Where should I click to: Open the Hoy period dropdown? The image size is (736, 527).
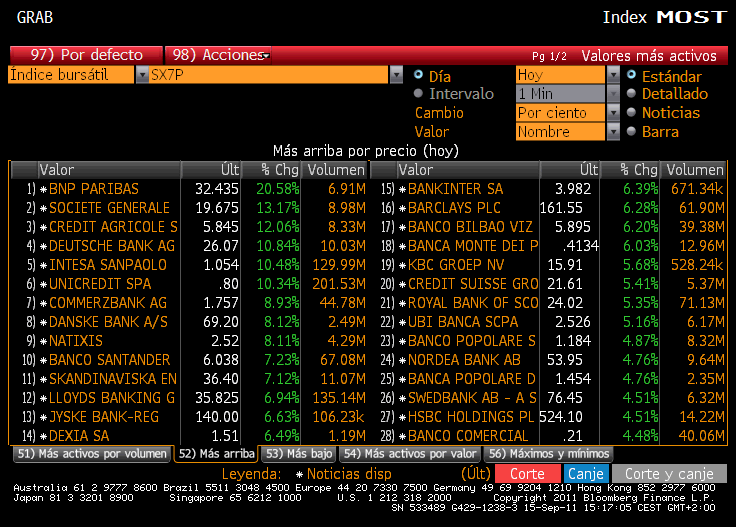coord(613,75)
